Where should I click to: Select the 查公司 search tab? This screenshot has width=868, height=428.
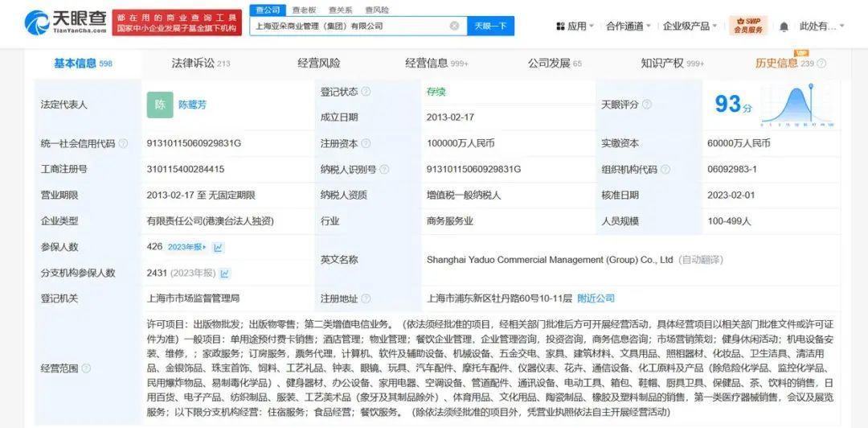point(268,10)
